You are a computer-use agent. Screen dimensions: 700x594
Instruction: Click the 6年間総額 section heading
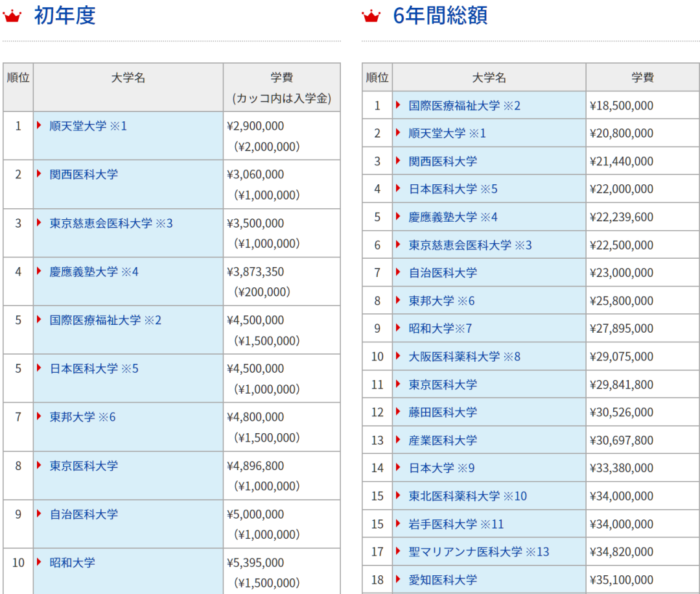click(440, 16)
